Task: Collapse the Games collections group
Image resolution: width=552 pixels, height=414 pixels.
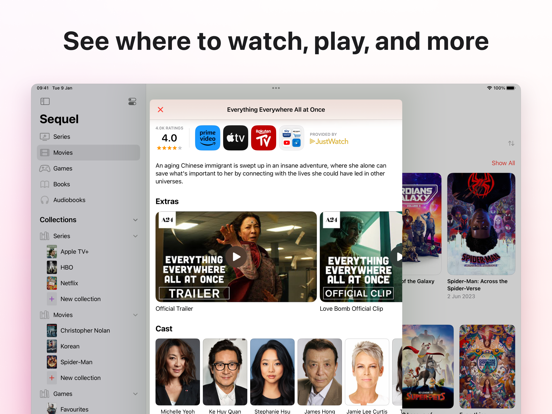Action: 135,394
